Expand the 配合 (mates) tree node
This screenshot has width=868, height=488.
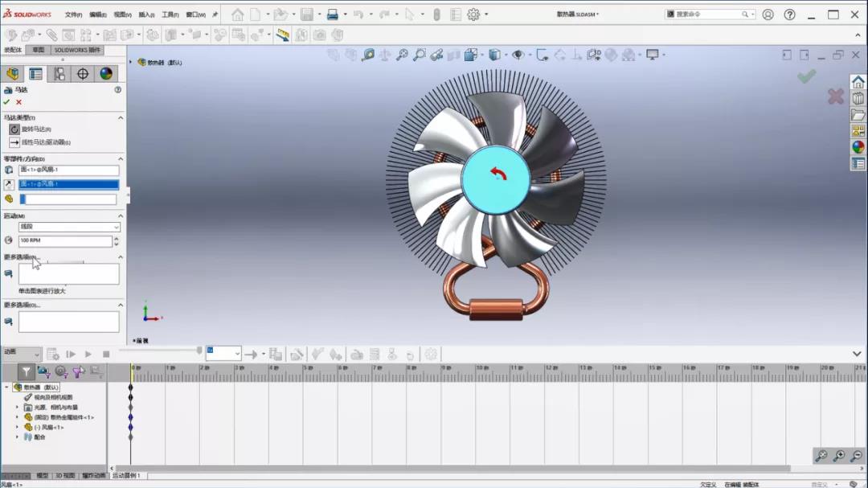[x=17, y=437]
